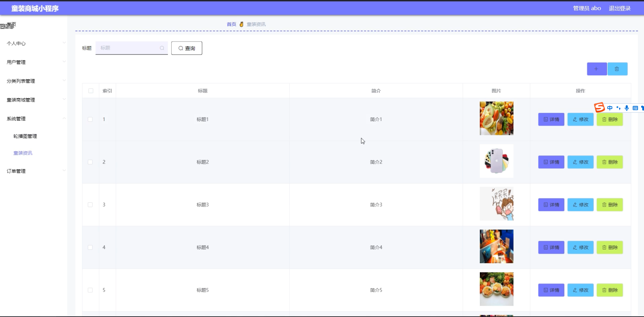Open the 分类列表管理 sidebar menu
The height and width of the screenshot is (317, 644).
coord(33,81)
